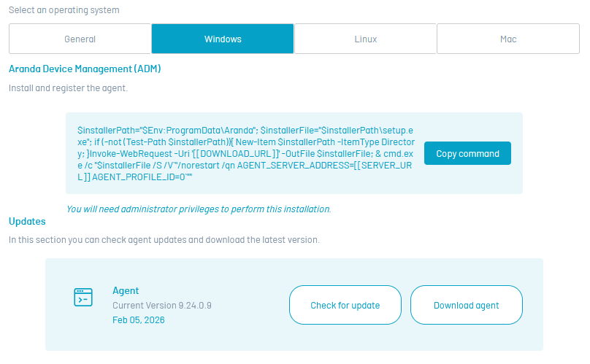Click the Aranda Device Management (ADM) heading
590x364 pixels.
coord(85,69)
